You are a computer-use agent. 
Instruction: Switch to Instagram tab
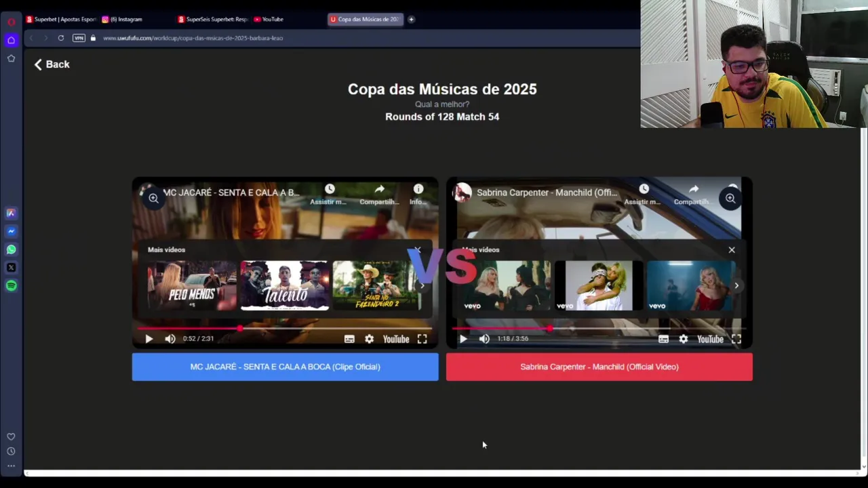pyautogui.click(x=125, y=19)
